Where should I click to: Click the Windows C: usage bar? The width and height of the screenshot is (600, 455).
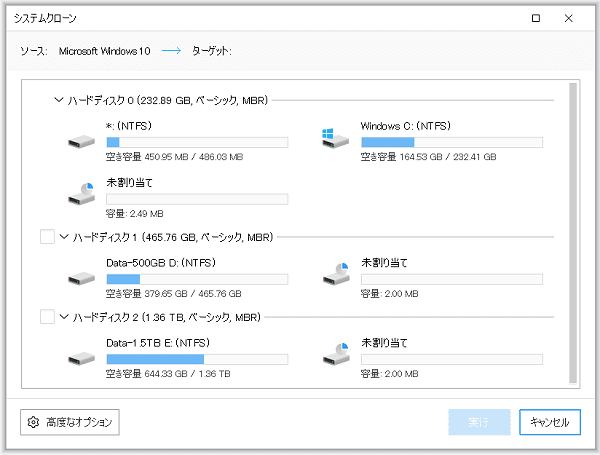tap(451, 142)
